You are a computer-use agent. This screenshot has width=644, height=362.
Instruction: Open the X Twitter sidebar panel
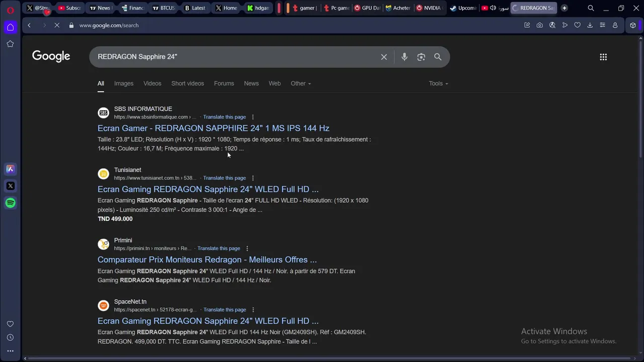point(10,186)
